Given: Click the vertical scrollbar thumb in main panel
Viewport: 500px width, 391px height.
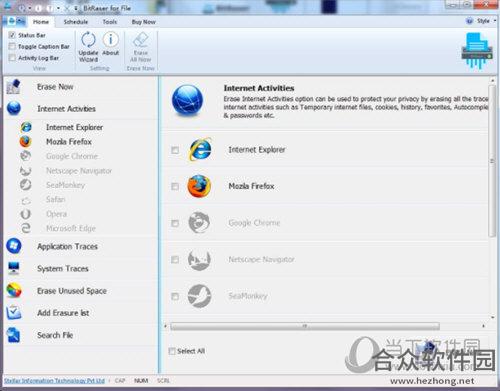Looking at the screenshot, I should (x=492, y=161).
